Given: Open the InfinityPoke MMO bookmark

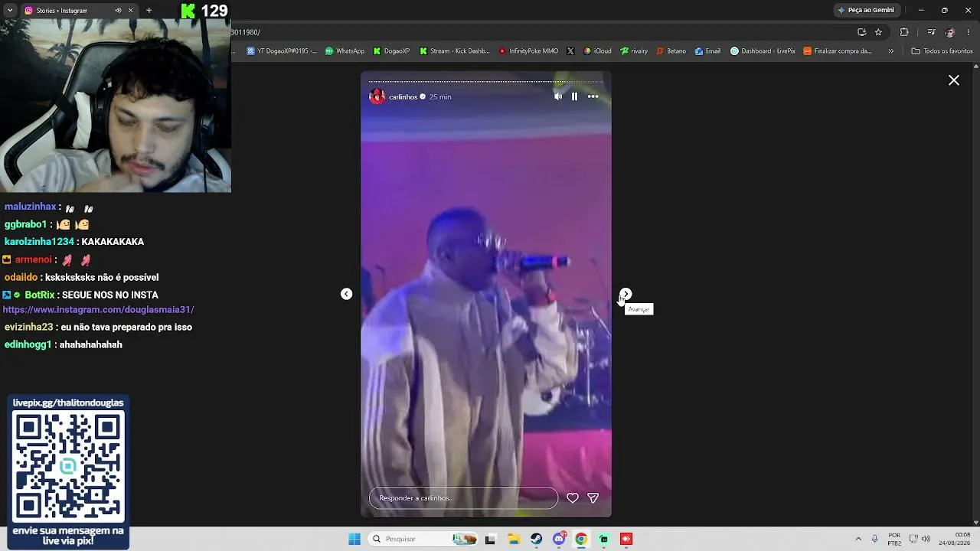Looking at the screenshot, I should [528, 51].
